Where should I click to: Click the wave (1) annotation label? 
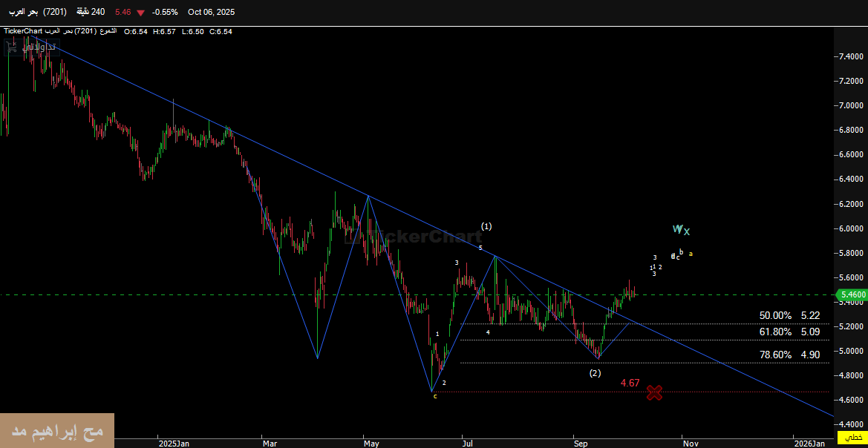pos(486,226)
